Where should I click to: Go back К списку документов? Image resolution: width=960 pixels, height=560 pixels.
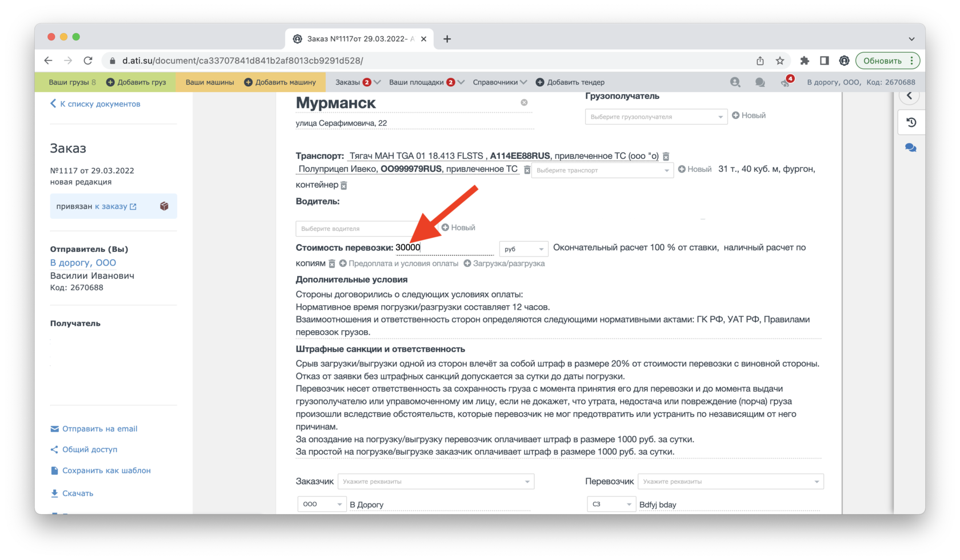[x=95, y=103]
